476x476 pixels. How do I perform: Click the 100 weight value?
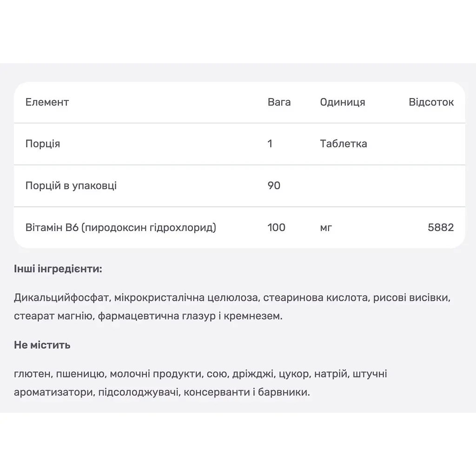click(276, 227)
